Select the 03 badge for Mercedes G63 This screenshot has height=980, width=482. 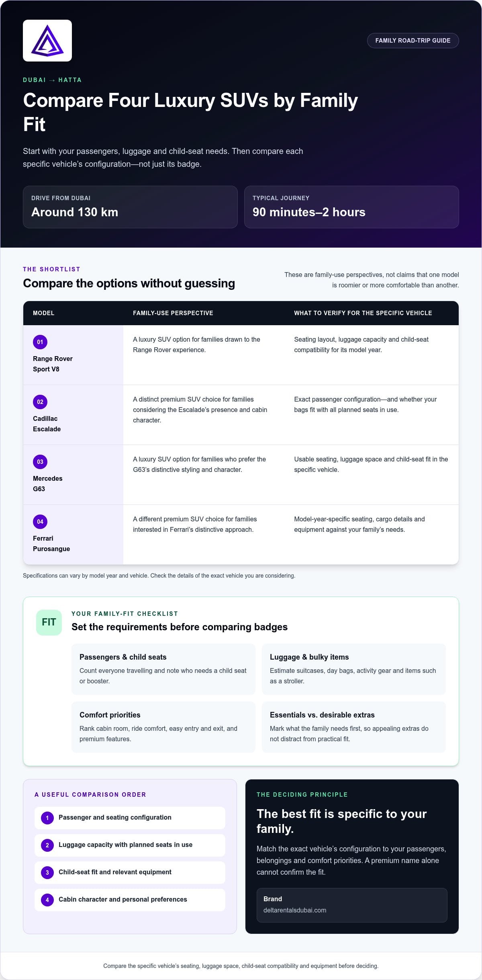pos(40,462)
